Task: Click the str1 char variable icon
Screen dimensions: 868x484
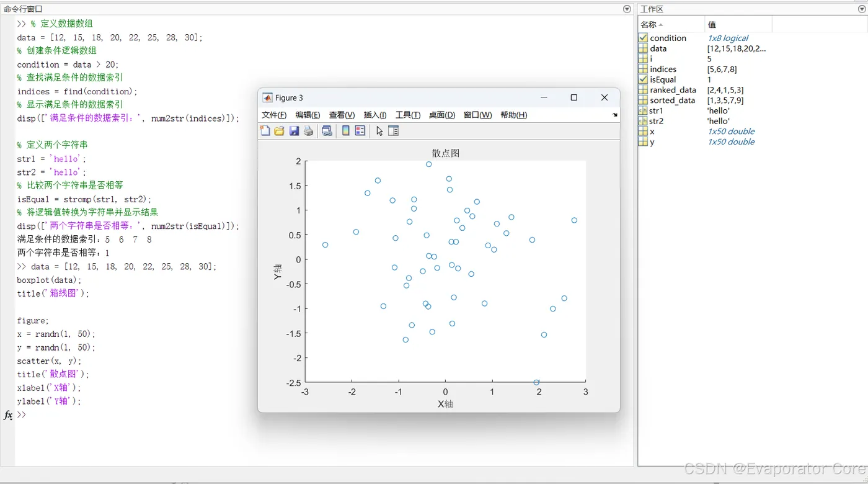Action: (x=643, y=110)
